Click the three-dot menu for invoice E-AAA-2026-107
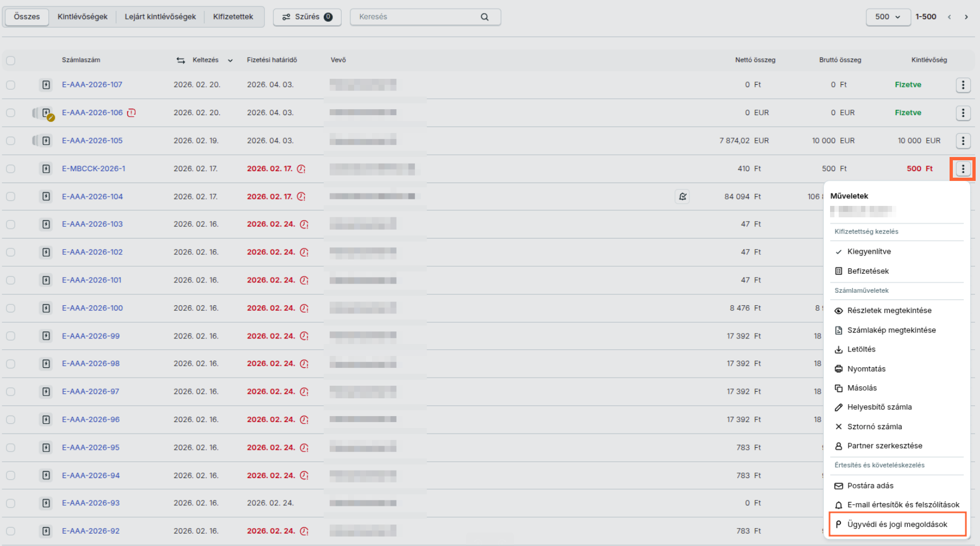This screenshot has height=546, width=980. click(963, 85)
